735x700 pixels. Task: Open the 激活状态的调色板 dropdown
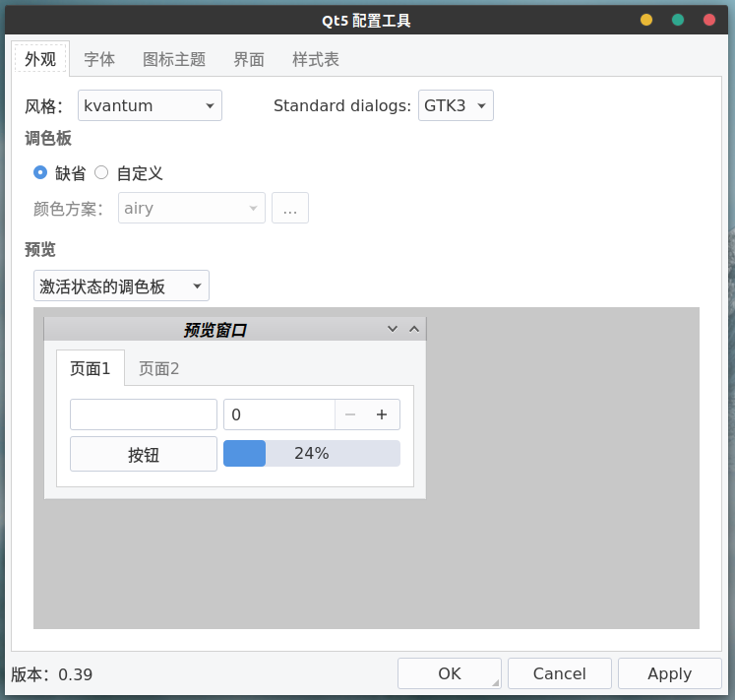click(x=121, y=286)
